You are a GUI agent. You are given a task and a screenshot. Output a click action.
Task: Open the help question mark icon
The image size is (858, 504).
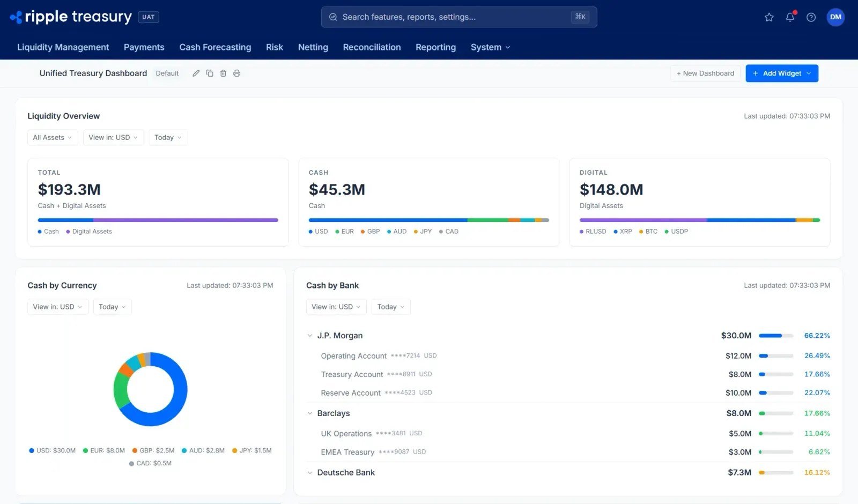pyautogui.click(x=811, y=17)
